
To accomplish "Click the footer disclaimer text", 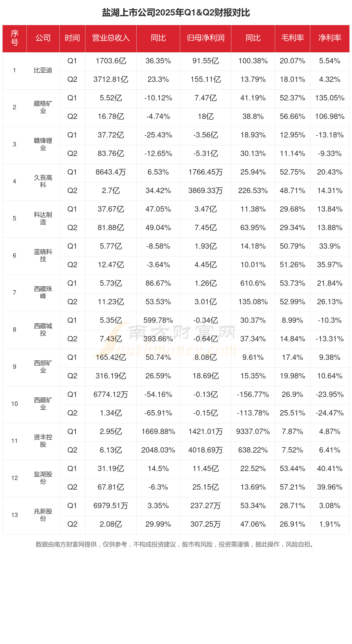I will (x=175, y=544).
